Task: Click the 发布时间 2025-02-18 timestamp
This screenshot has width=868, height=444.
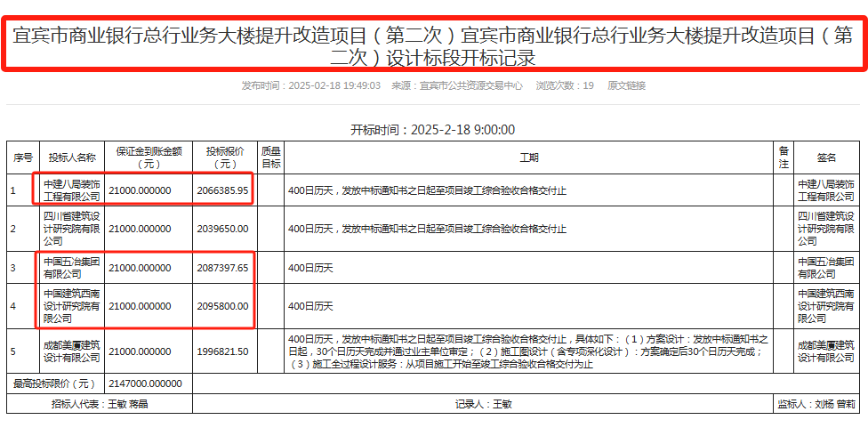Action: [310, 86]
